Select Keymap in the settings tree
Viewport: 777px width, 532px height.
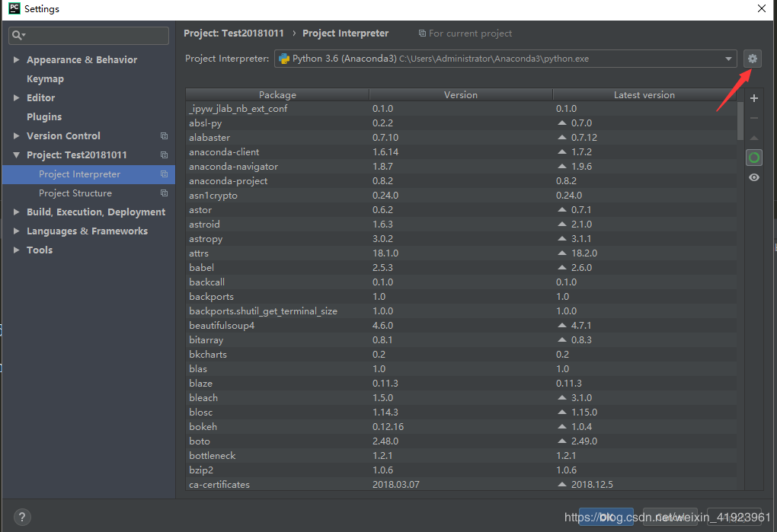(x=45, y=79)
